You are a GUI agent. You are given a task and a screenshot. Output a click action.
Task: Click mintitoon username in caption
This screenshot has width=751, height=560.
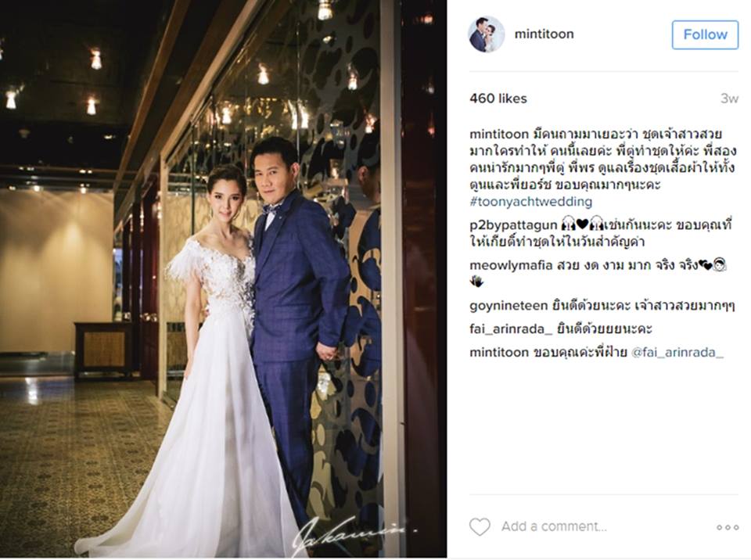[x=499, y=134]
